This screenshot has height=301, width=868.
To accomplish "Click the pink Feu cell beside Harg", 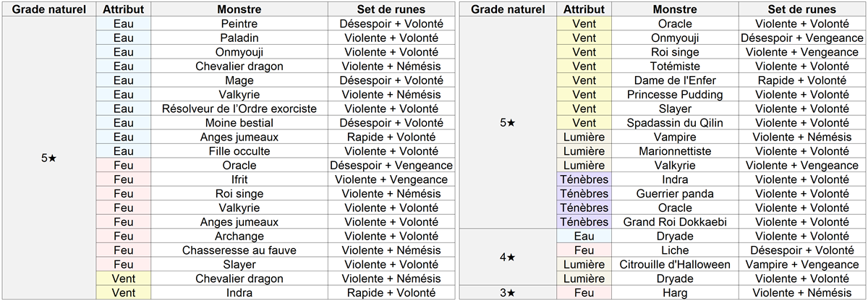I will pos(584,292).
